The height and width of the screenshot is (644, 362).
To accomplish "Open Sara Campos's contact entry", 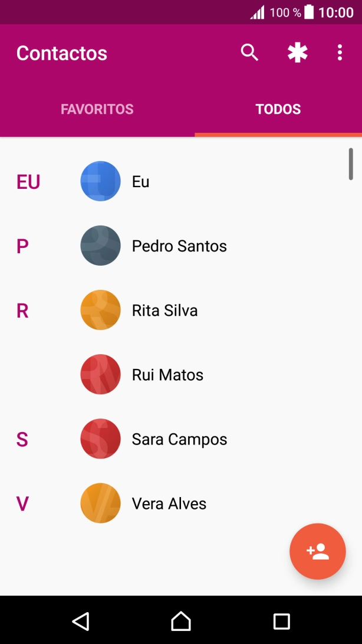I will point(179,439).
